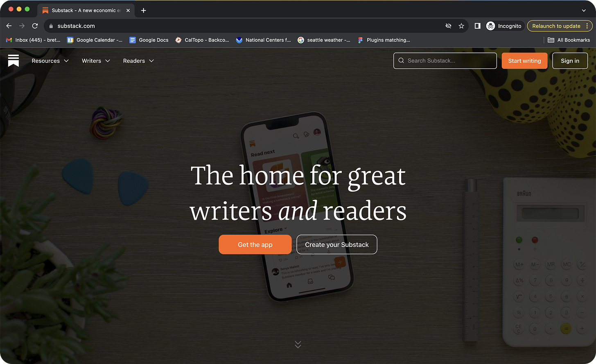Screen dimensions: 596x364
Task: Click the search magnifier icon in Substack search
Action: 401,61
